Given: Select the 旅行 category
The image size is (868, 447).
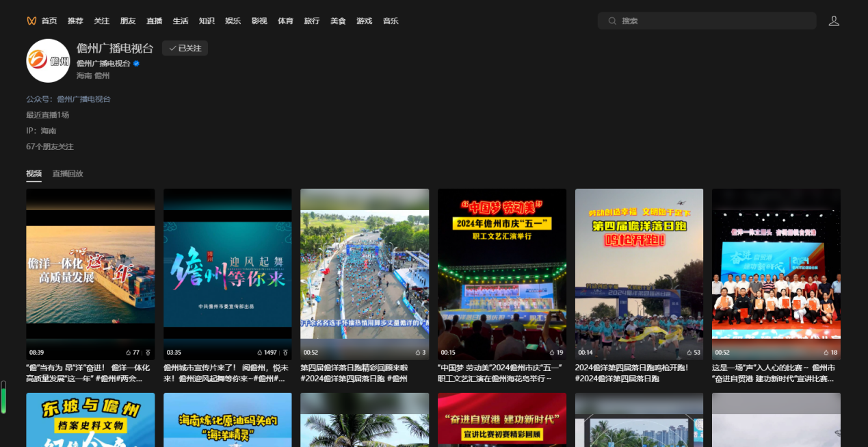Looking at the screenshot, I should (312, 21).
